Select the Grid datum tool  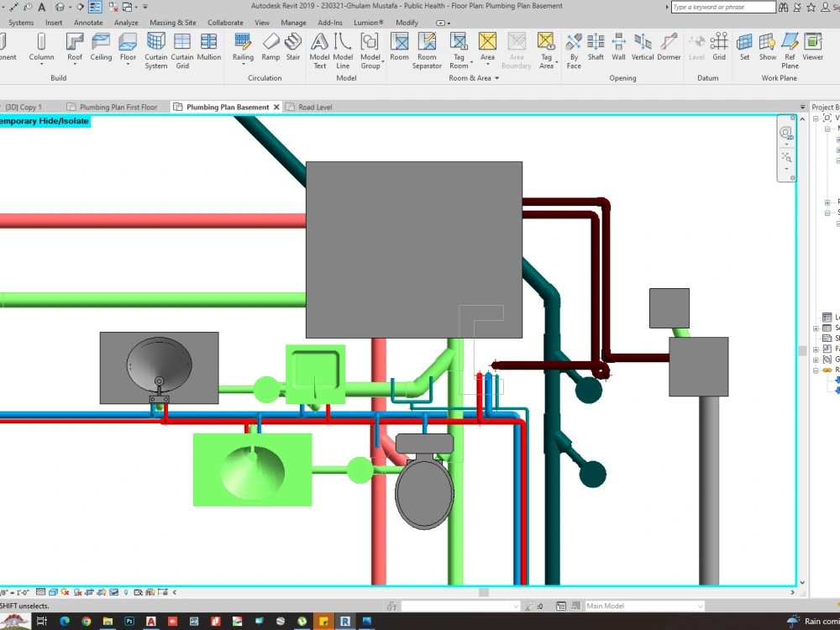click(x=719, y=47)
